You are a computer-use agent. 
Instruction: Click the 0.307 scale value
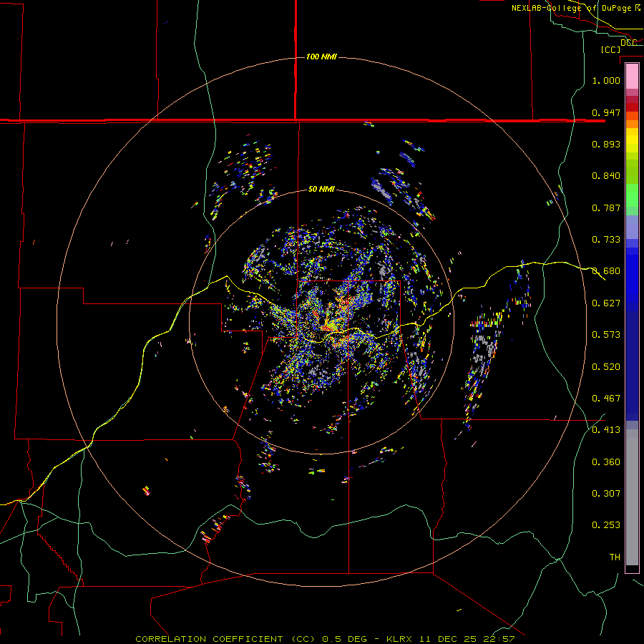click(x=606, y=494)
